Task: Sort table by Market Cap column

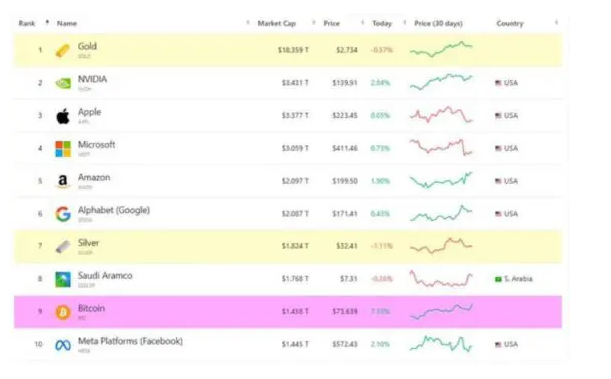Action: [x=277, y=23]
